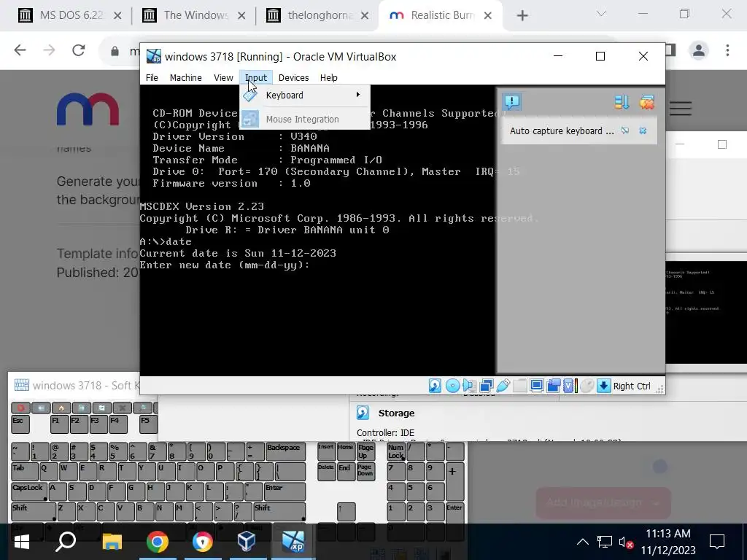
Task: Close the Input menu by clicking Input
Action: [256, 77]
